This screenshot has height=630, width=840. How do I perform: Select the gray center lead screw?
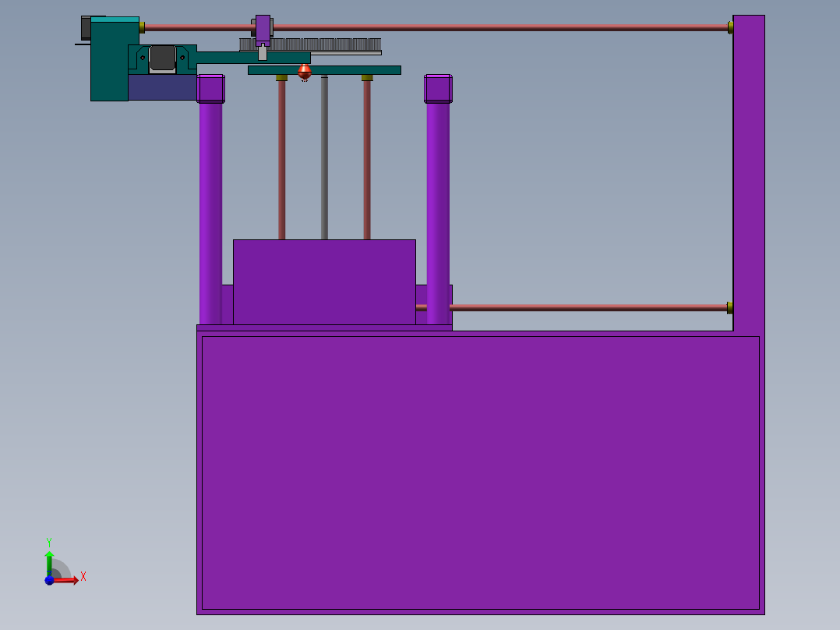coord(324,157)
